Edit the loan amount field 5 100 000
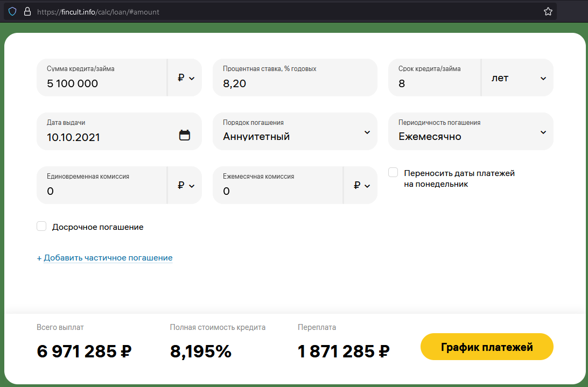588x387 pixels. [102, 78]
